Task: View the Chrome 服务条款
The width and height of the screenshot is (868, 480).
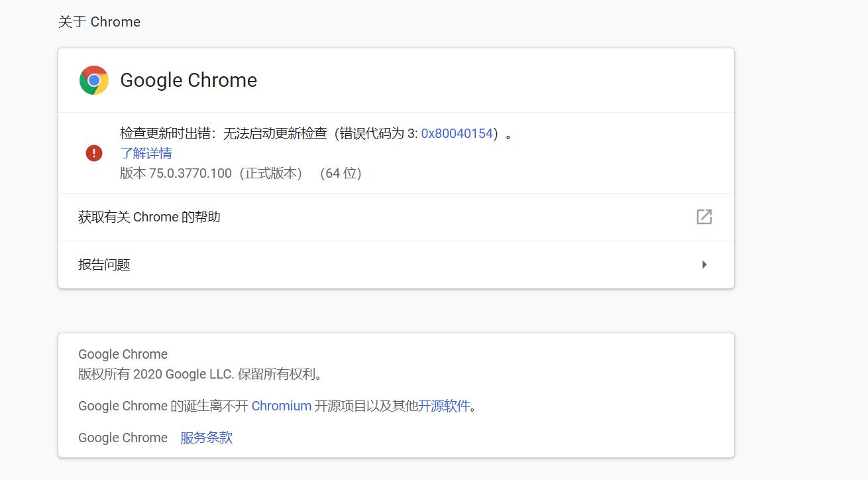Action: (x=205, y=438)
